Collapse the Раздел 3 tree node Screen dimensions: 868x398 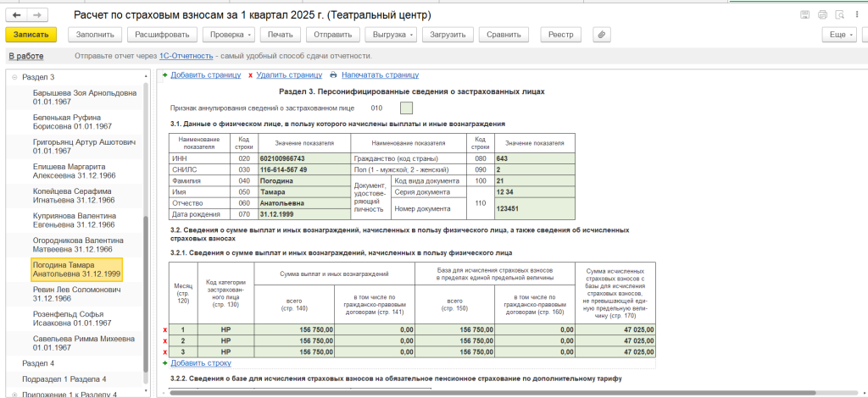coord(14,77)
